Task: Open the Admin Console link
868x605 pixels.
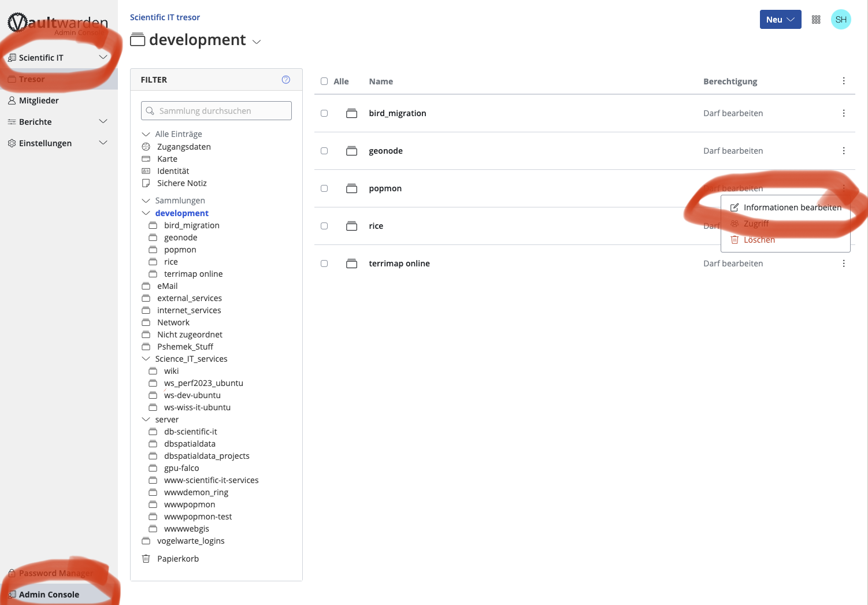Action: (48, 594)
